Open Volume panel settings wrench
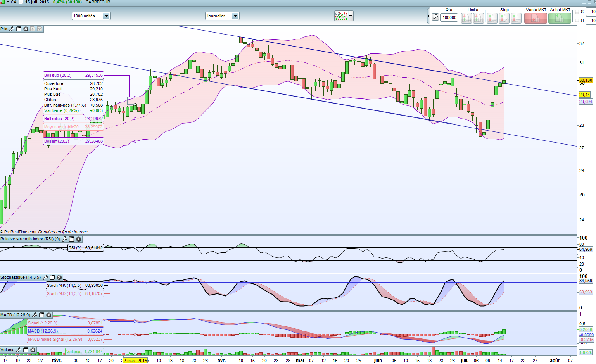The height and width of the screenshot is (364, 596). 19,350
